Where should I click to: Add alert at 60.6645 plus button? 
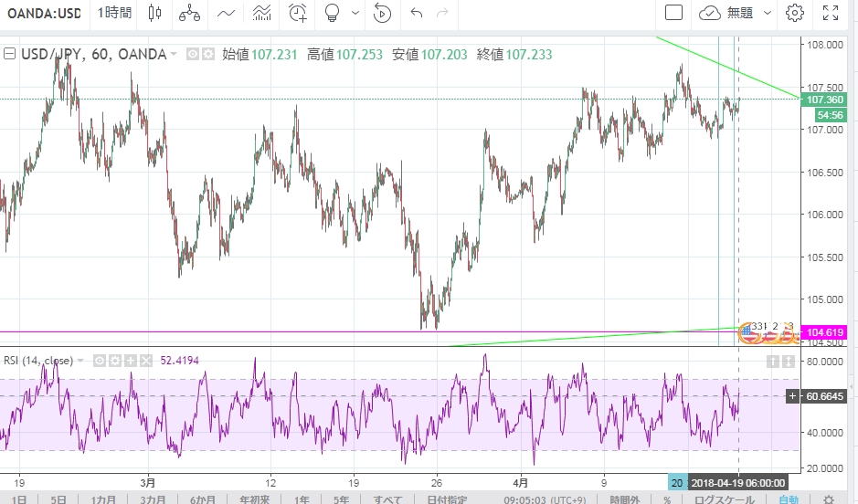tap(792, 395)
